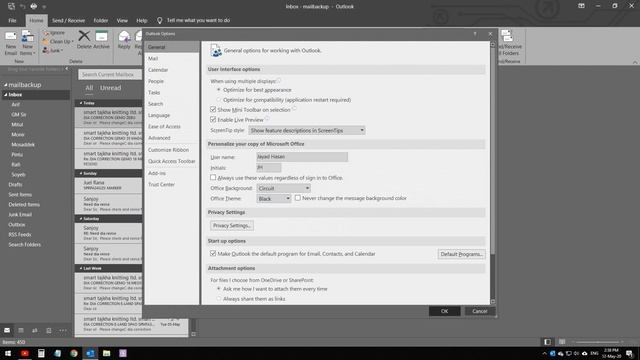
Task: Click OK in Outlook Options dialog
Action: pos(444,311)
